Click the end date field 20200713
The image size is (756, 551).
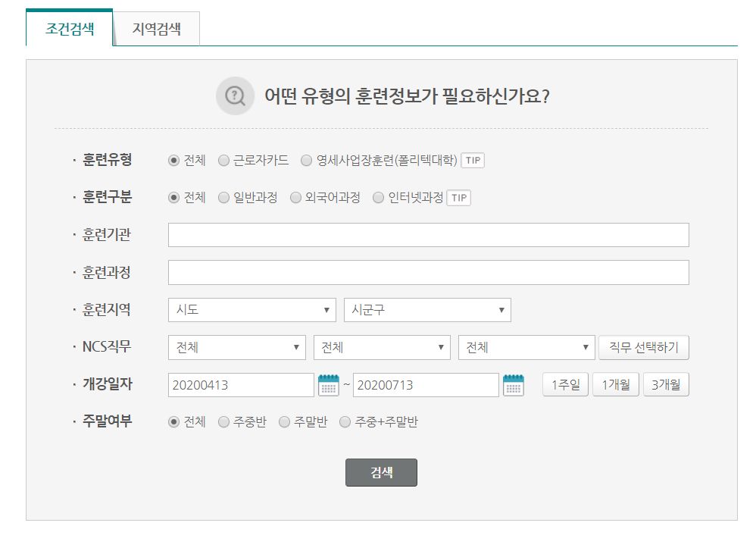click(426, 385)
